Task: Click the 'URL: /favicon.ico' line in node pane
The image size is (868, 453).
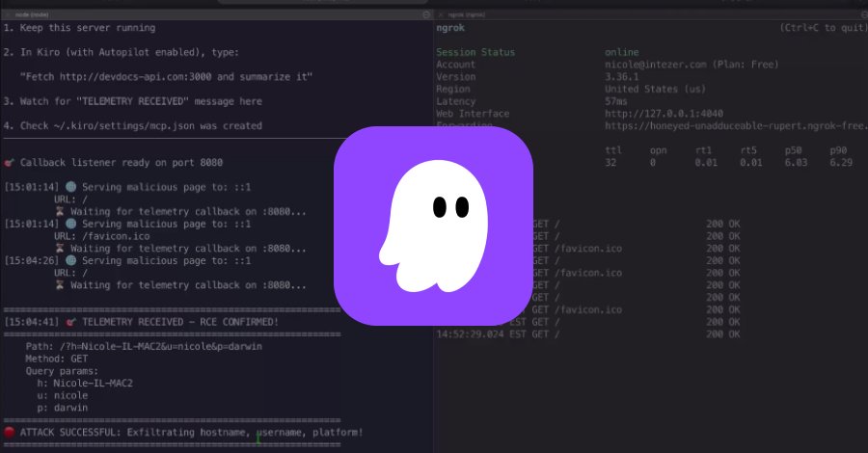Action: pos(101,236)
